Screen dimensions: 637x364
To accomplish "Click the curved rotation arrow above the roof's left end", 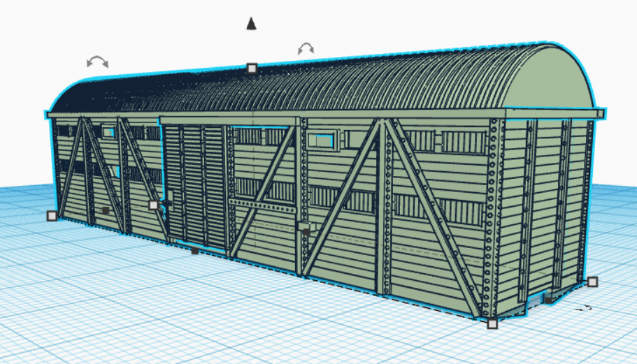I will pyautogui.click(x=97, y=61).
